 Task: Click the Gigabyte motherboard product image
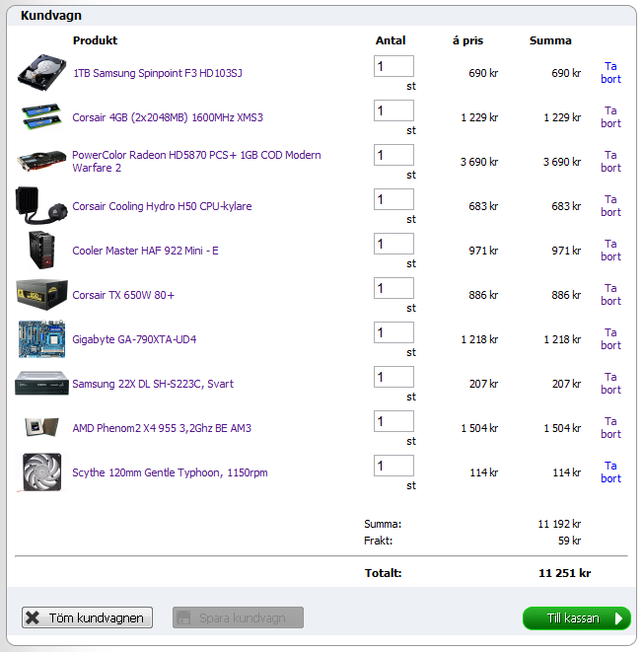[x=41, y=339]
